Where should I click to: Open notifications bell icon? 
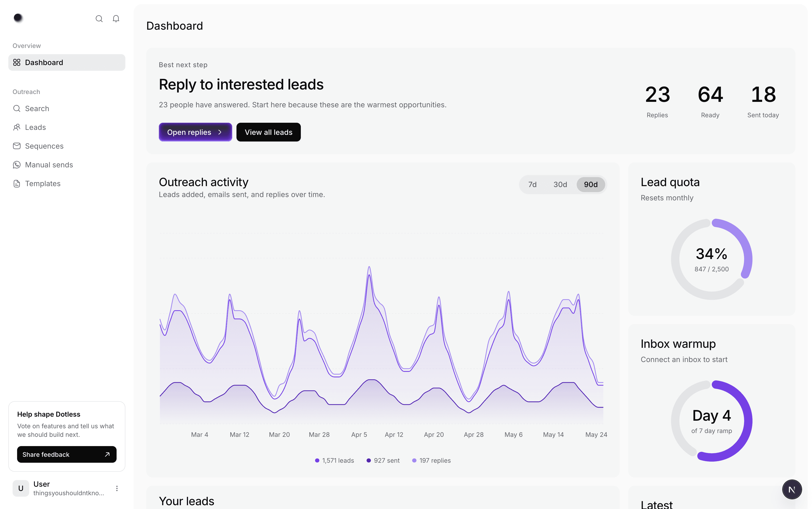click(116, 19)
